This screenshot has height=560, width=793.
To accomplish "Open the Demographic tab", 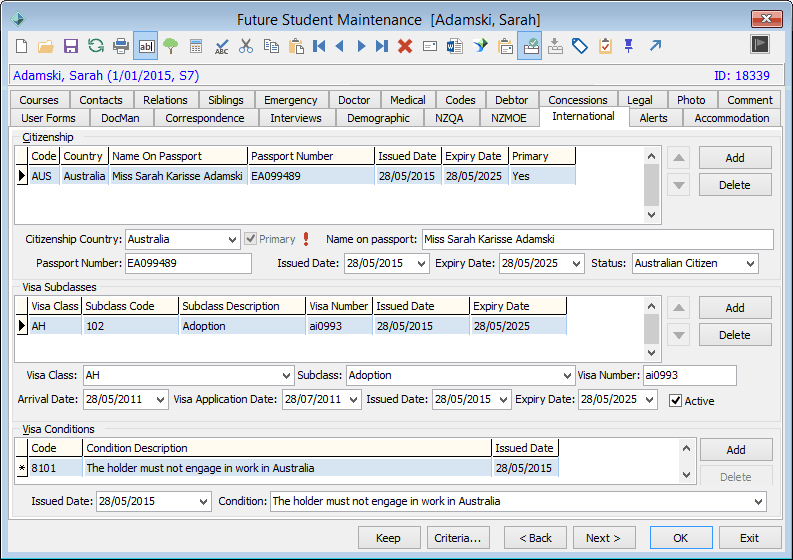I will (x=378, y=118).
